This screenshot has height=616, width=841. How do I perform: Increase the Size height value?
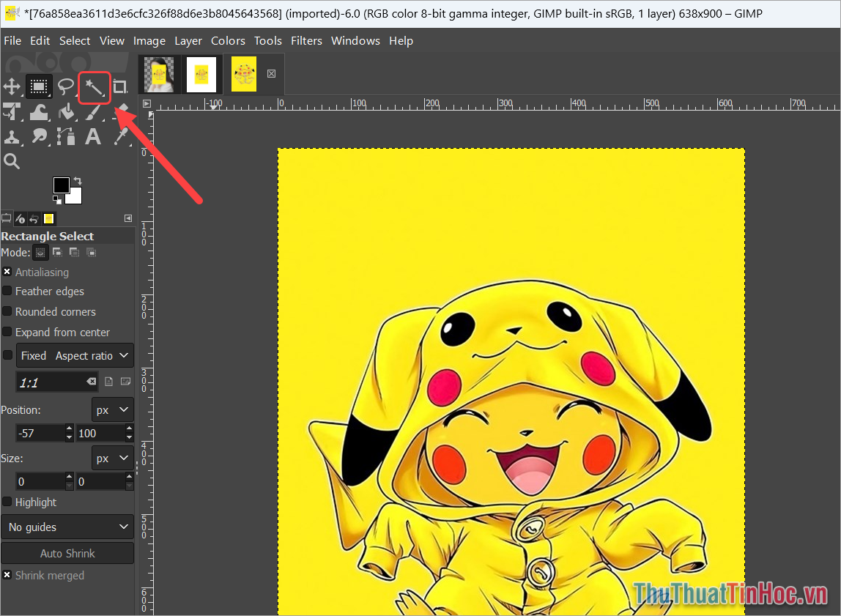129,477
